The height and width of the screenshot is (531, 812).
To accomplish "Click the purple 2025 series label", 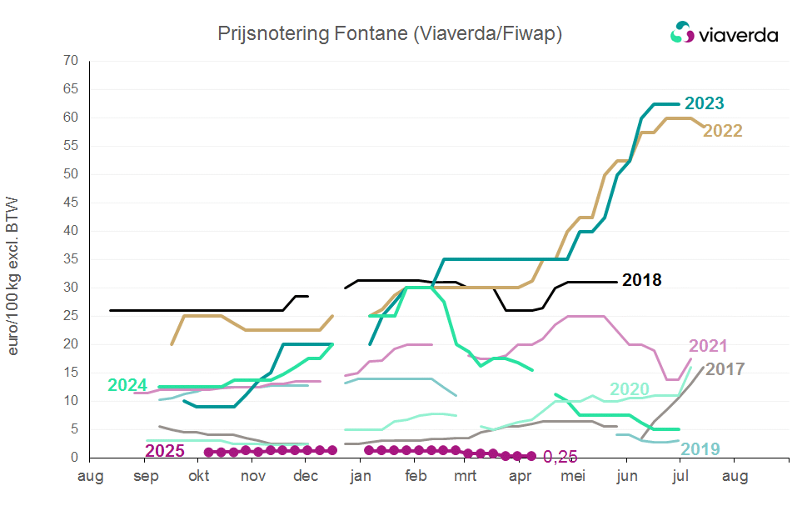I will (165, 451).
